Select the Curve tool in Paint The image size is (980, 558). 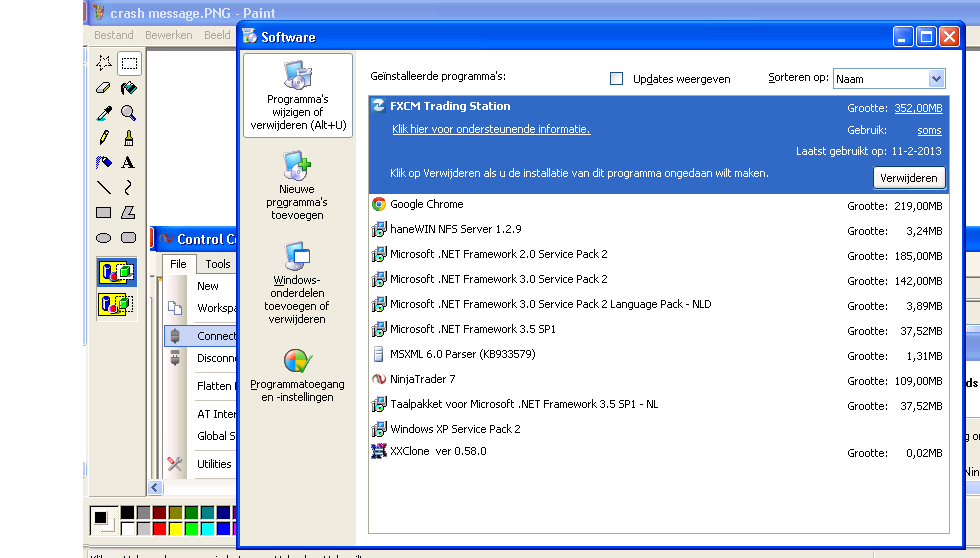point(129,187)
